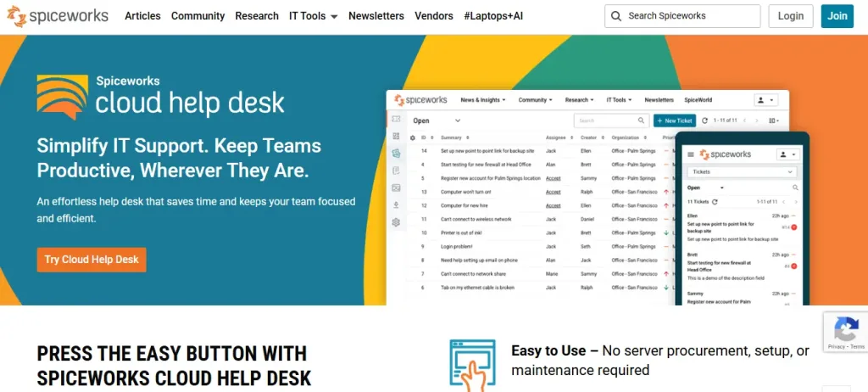Select the dashboard grid icon in the preview sidebar
This screenshot has height=392, width=868.
click(396, 136)
